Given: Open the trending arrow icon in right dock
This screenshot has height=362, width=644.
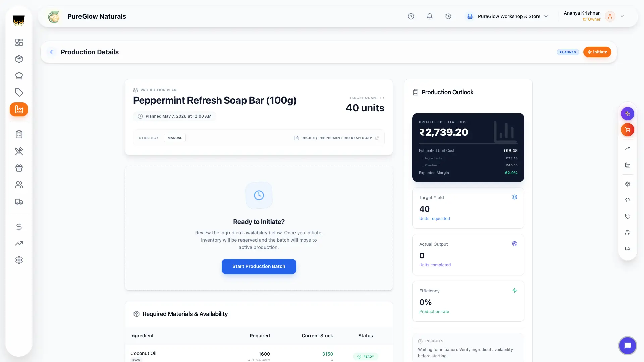Looking at the screenshot, I should pos(628,149).
